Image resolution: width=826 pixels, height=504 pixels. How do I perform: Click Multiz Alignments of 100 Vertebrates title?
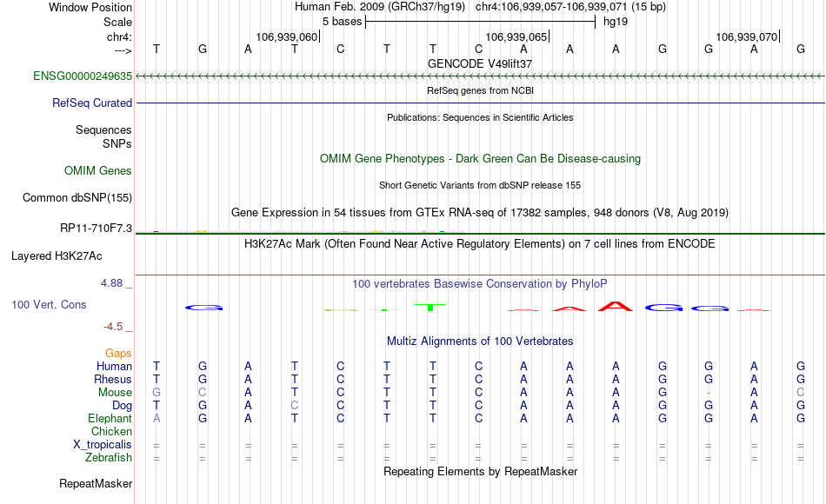click(480, 342)
